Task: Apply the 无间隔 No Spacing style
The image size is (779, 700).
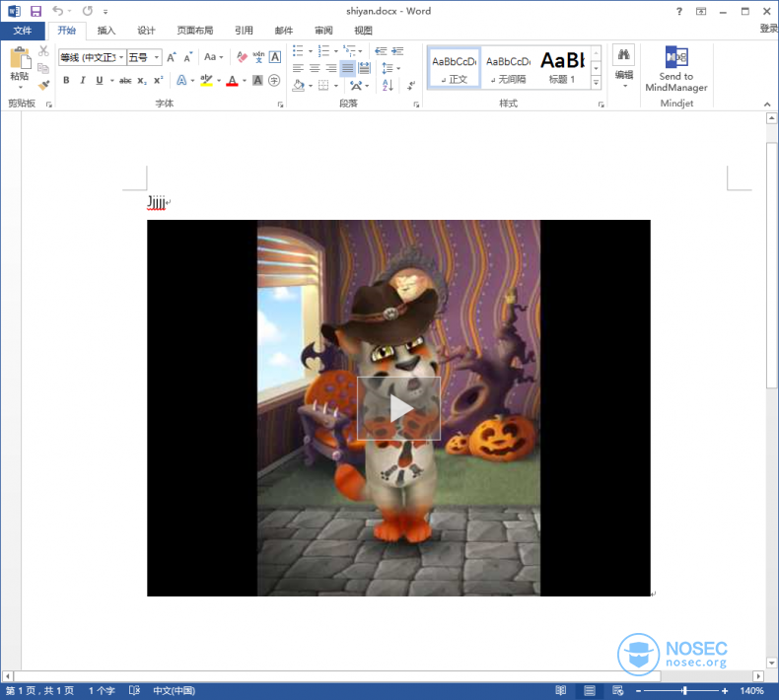Action: (508, 68)
